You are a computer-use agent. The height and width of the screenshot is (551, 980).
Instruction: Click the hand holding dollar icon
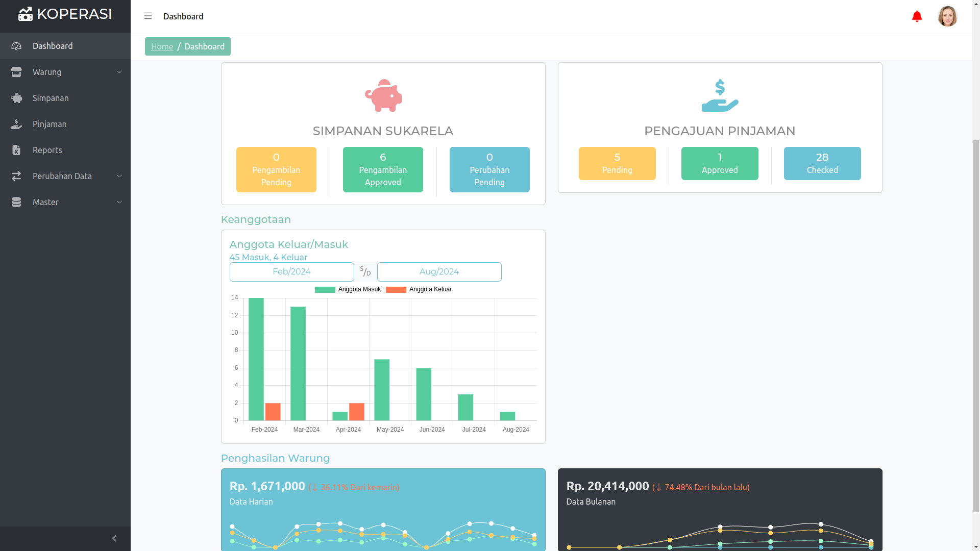coord(720,95)
